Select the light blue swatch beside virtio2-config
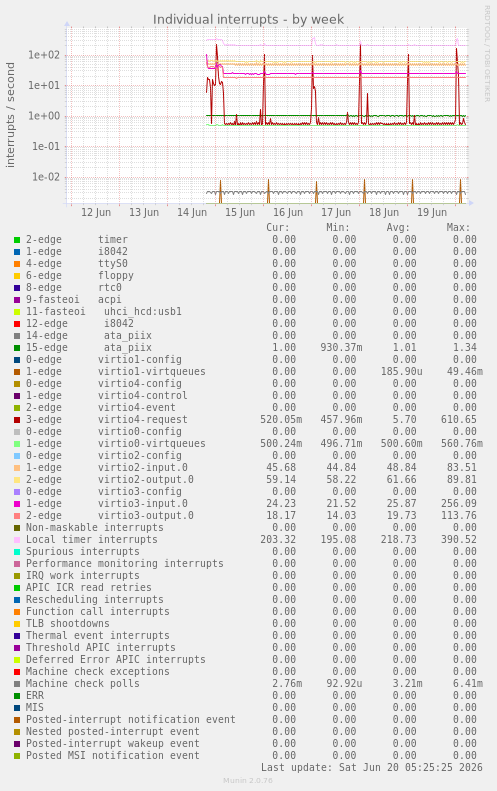Screen dimensions: 497x791 (17, 456)
